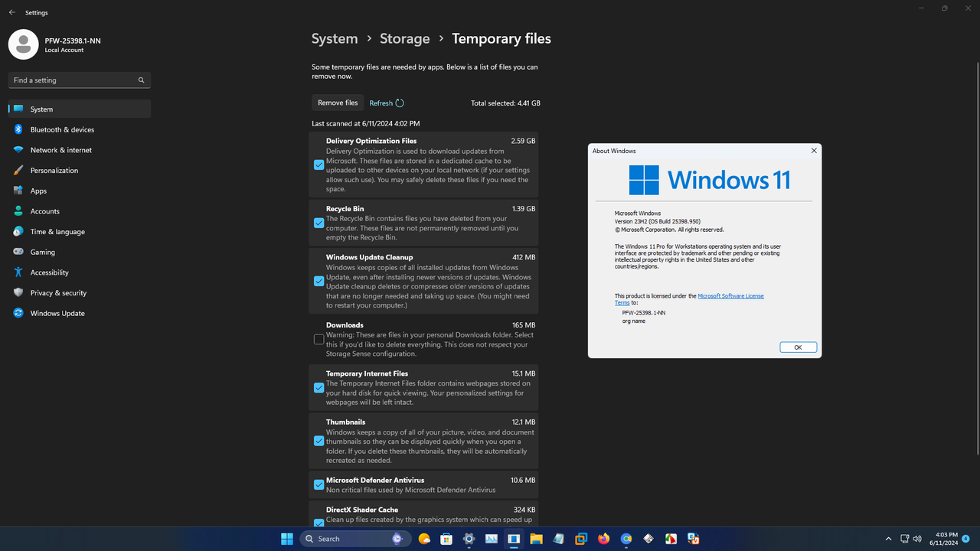Navigate to System in the breadcrumb
The image size is (980, 551).
coord(335,38)
